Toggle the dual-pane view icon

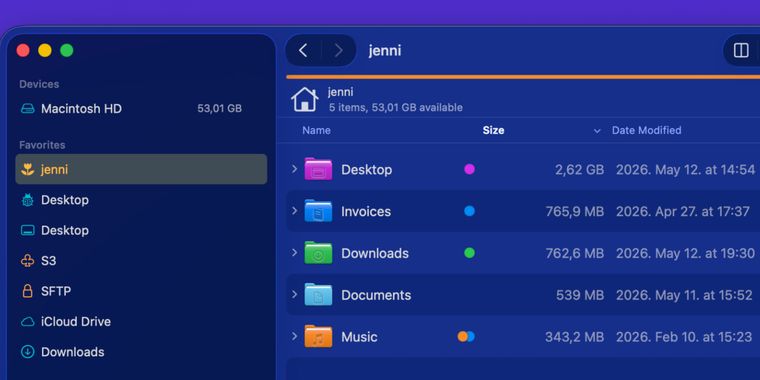741,50
